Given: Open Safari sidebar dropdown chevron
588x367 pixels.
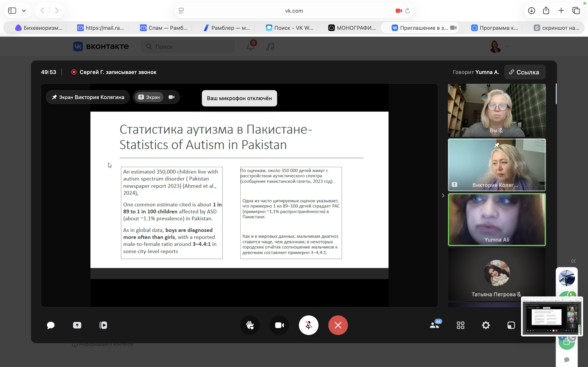Looking at the screenshot, I should tap(24, 11).
